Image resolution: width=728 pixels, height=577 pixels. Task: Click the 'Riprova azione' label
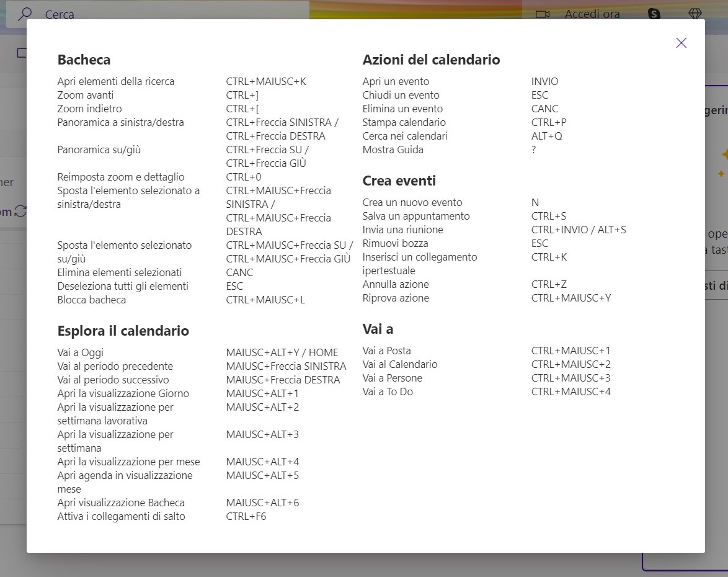pos(396,298)
